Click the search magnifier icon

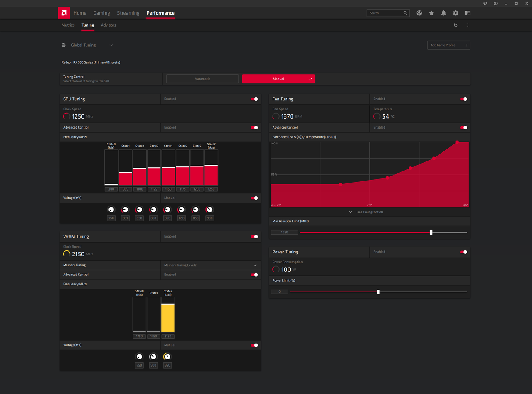click(x=405, y=13)
